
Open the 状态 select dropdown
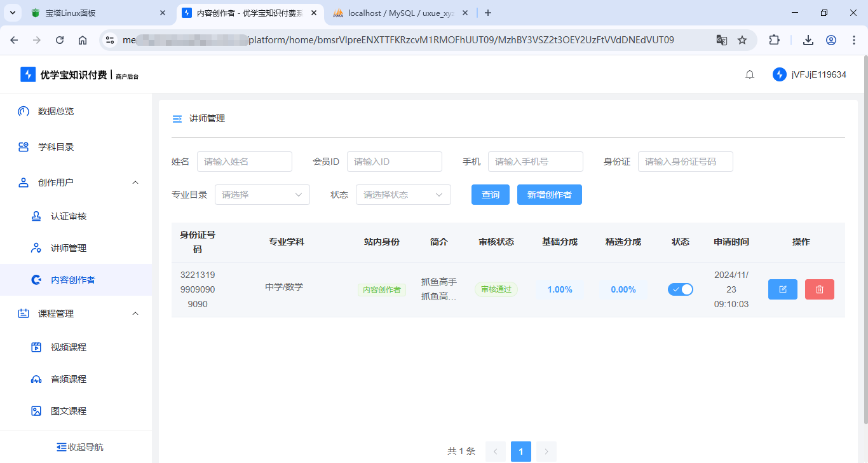click(403, 195)
